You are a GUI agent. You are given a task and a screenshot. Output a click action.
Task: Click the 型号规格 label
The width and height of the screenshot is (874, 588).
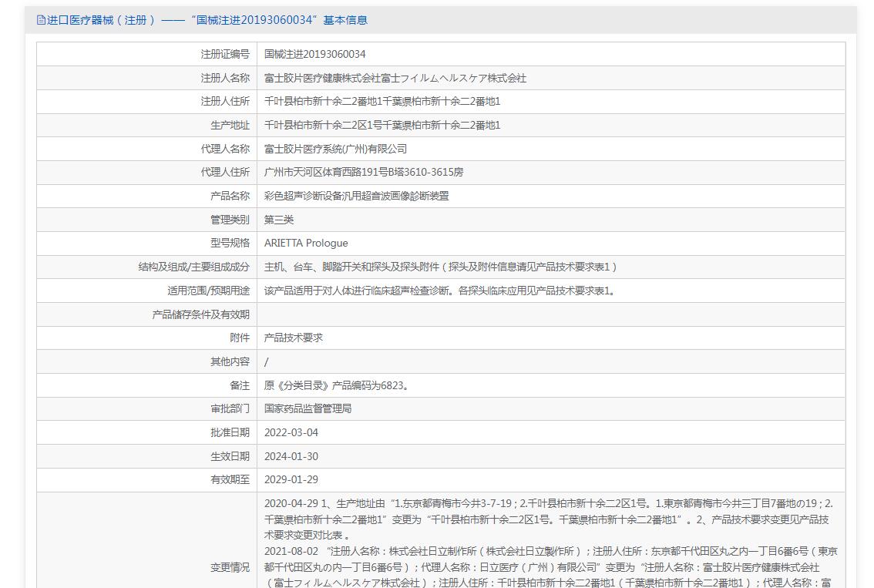(x=230, y=243)
